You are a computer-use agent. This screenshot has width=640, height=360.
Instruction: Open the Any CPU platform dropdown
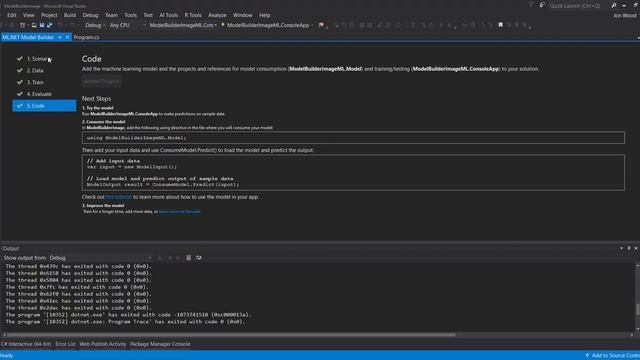(x=127, y=25)
